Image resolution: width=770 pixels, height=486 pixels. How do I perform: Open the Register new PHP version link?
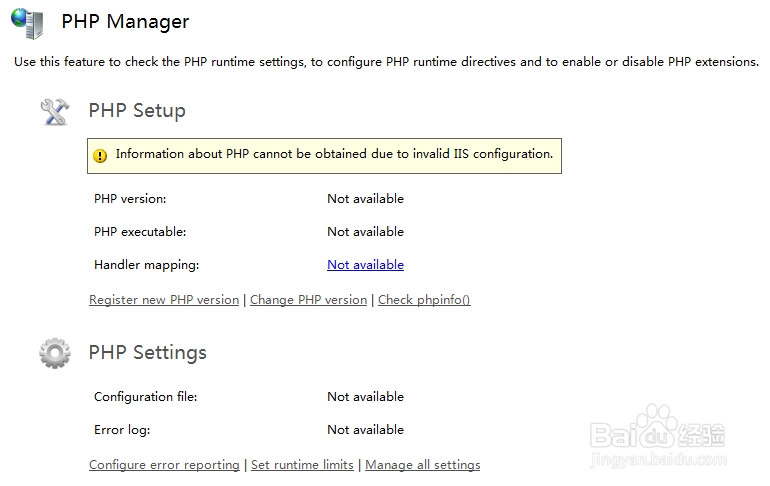click(164, 300)
